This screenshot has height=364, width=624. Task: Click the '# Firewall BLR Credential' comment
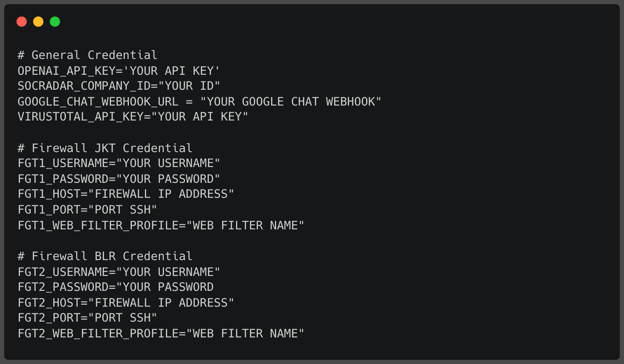(x=105, y=256)
